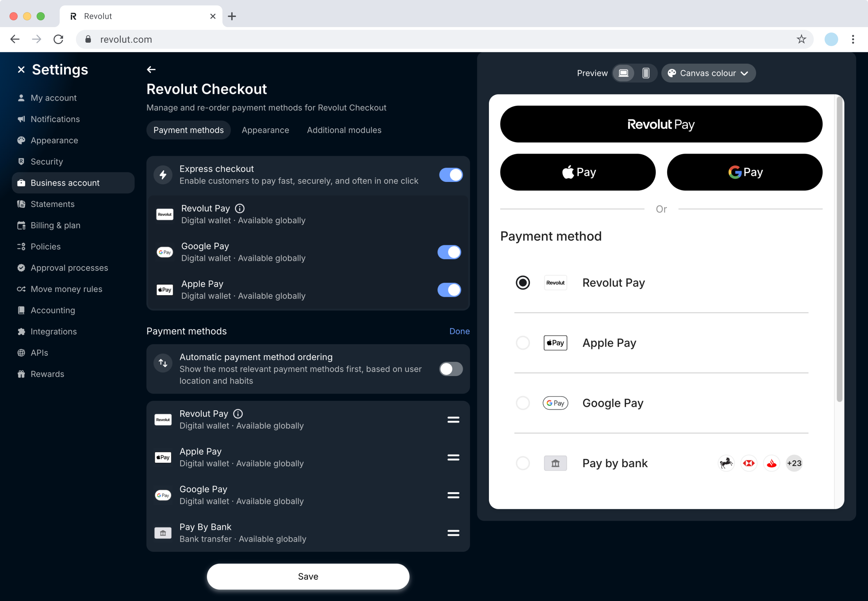
Task: Open the Canvas colour dropdown
Action: point(708,73)
